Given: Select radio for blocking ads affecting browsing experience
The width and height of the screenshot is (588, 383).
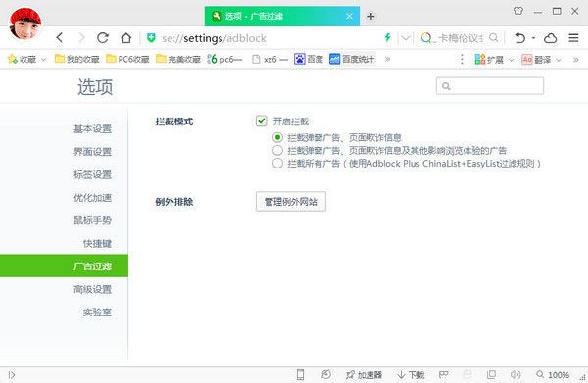Looking at the screenshot, I should click(277, 150).
